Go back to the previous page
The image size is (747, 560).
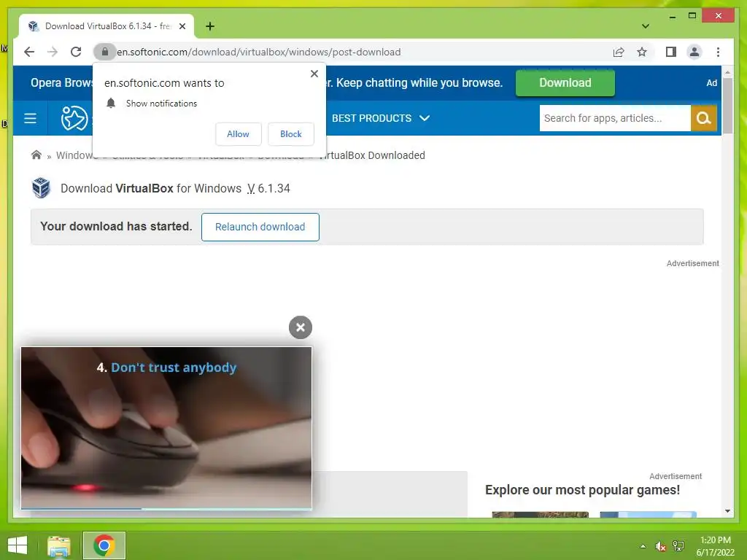pyautogui.click(x=29, y=52)
